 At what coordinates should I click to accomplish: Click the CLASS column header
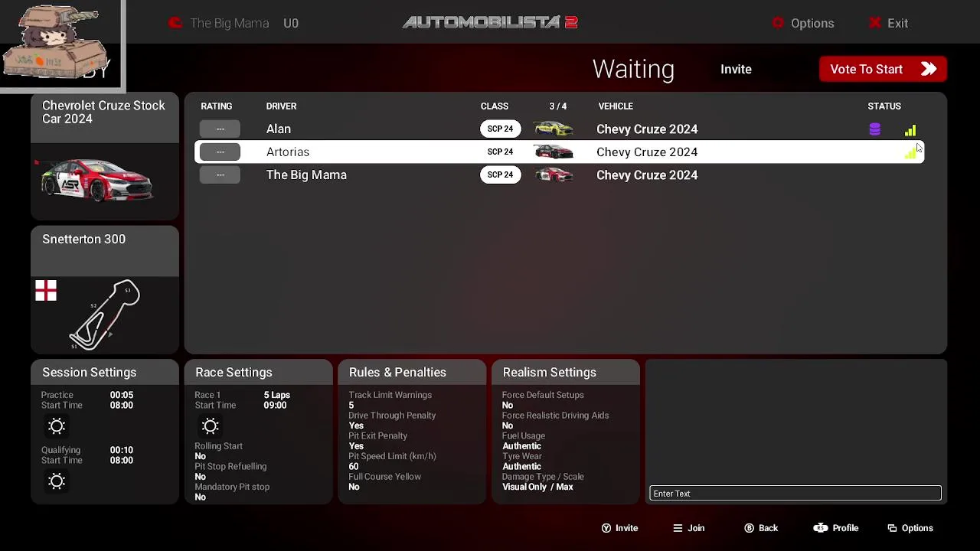(x=495, y=106)
